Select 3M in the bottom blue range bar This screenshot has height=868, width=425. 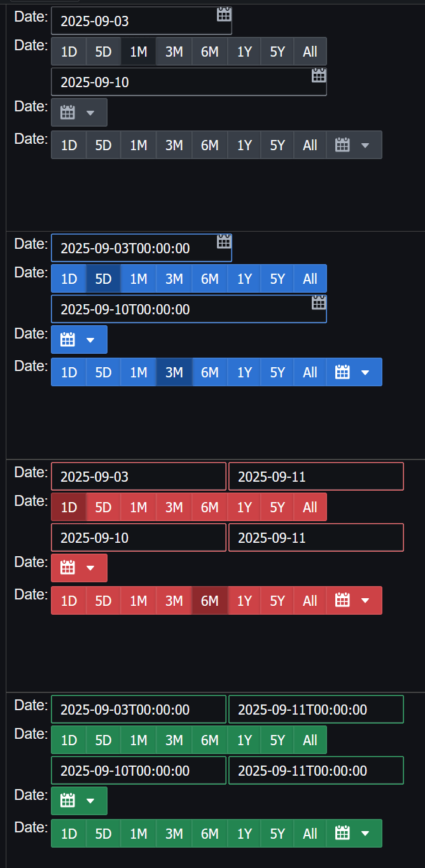click(174, 372)
